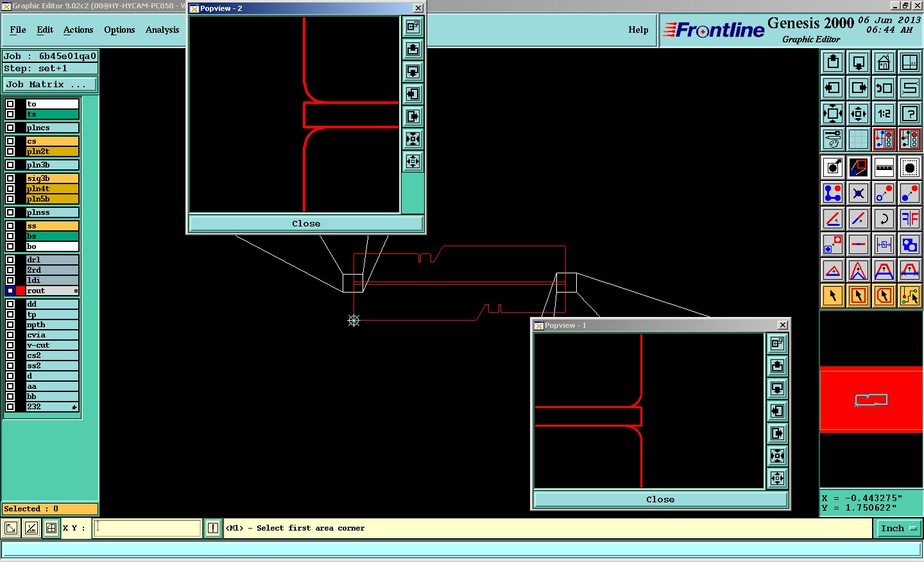Image resolution: width=924 pixels, height=562 pixels.
Task: Open the Help menu
Action: [x=638, y=30]
